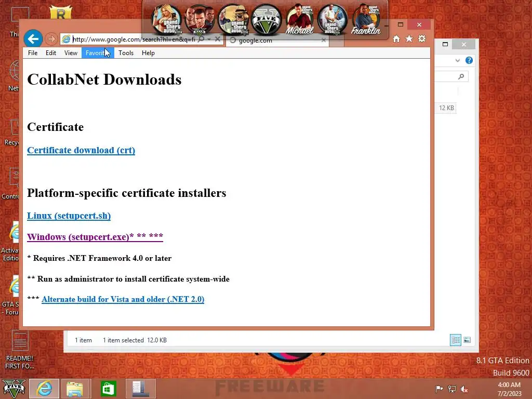This screenshot has height=399, width=532.
Task: Close the background Explorer window
Action: coord(464,44)
